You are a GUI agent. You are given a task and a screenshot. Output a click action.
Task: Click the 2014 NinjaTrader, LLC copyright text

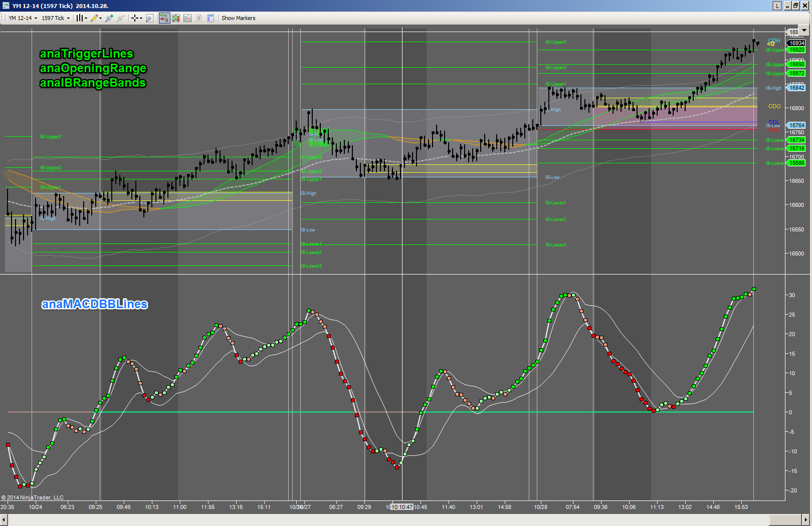pyautogui.click(x=33, y=497)
